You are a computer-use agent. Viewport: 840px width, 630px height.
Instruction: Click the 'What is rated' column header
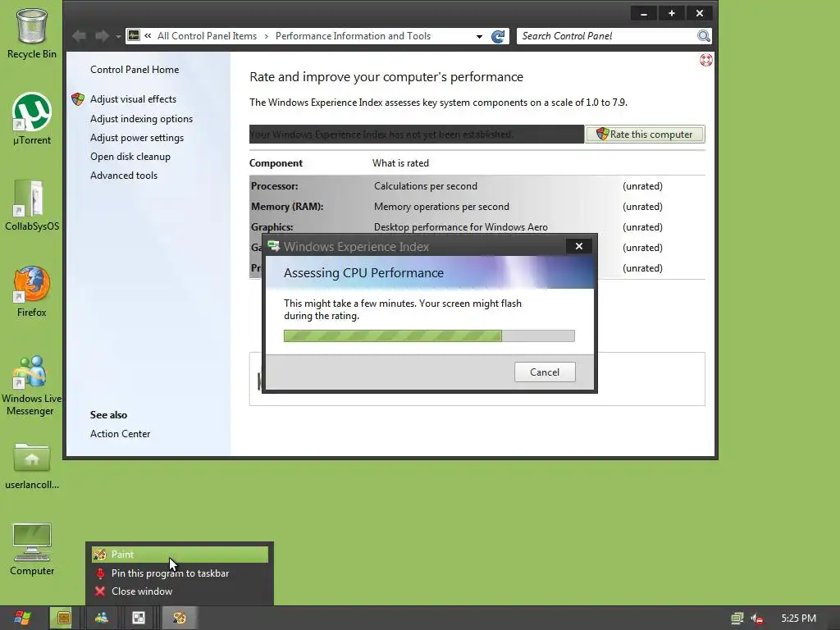400,163
